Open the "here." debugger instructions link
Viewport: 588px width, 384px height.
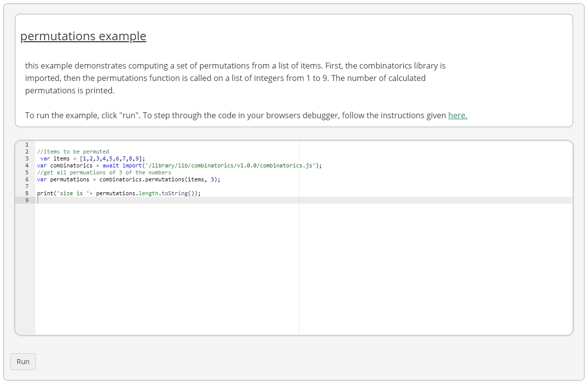(x=457, y=115)
